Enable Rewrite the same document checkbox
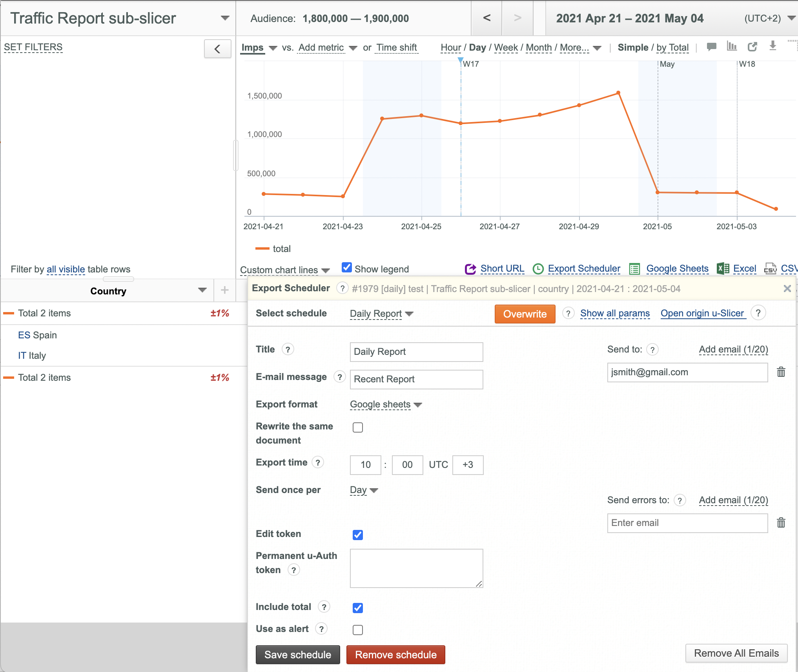 pos(358,427)
